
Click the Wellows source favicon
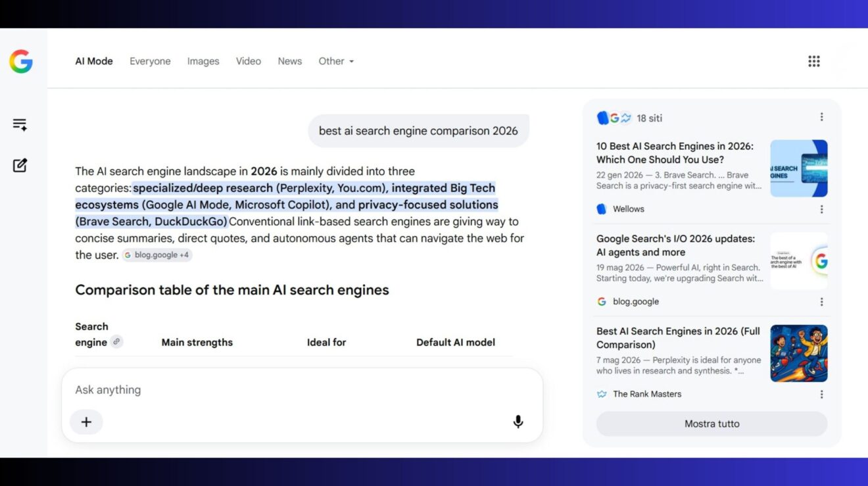pyautogui.click(x=601, y=209)
